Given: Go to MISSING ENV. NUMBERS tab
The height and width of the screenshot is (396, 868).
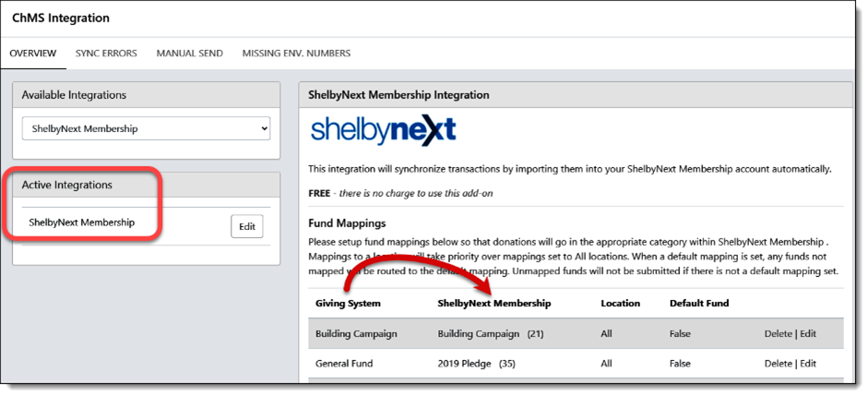Looking at the screenshot, I should (296, 54).
